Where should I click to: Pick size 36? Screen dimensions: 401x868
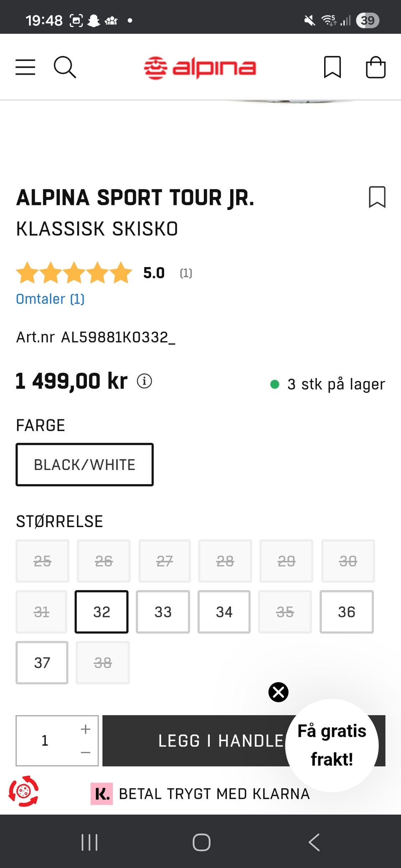(346, 612)
